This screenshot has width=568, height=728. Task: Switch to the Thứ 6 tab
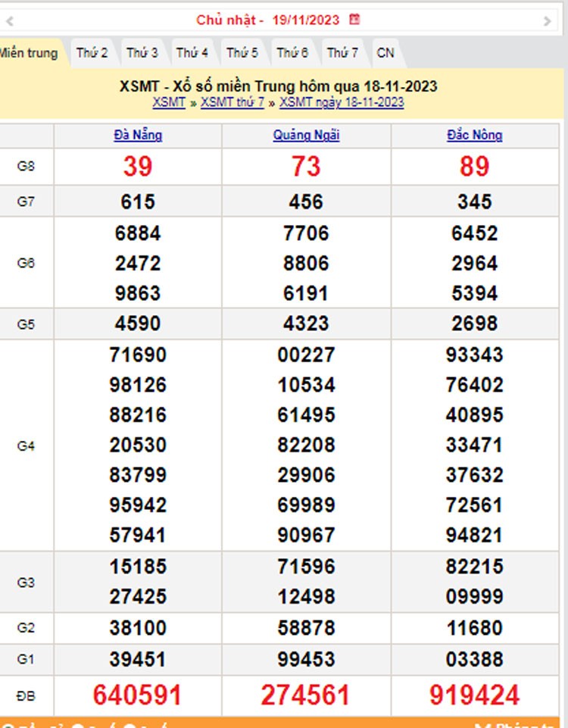pos(292,53)
